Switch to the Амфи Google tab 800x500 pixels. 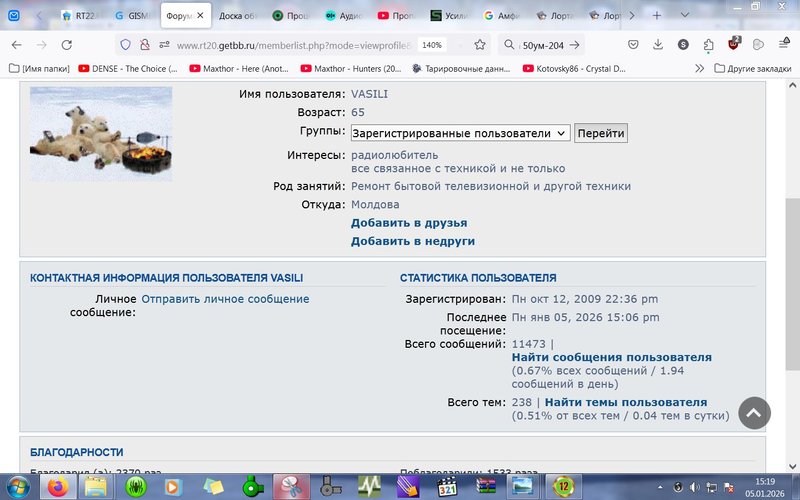point(502,16)
